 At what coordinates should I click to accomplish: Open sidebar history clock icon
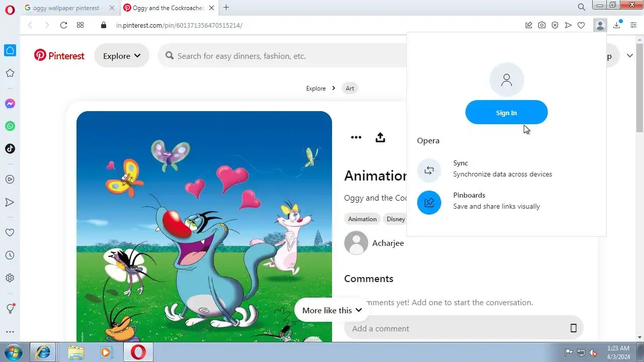pyautogui.click(x=10, y=255)
